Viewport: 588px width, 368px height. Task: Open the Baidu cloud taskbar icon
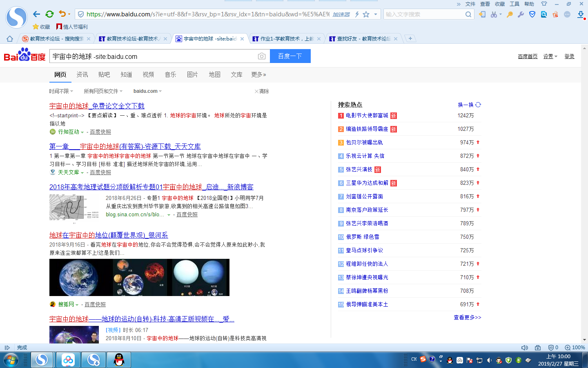point(68,360)
